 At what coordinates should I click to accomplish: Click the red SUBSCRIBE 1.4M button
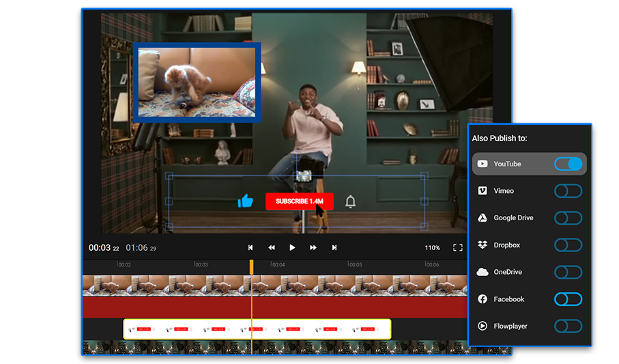(x=299, y=201)
